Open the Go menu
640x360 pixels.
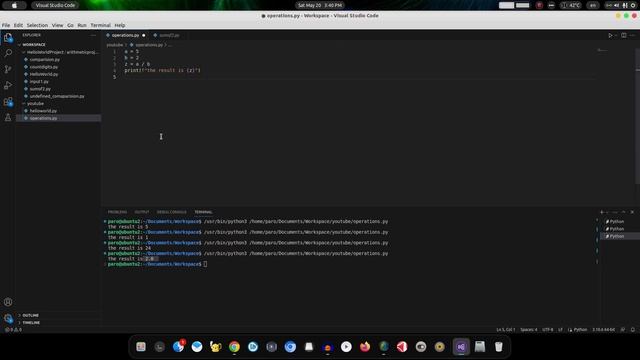pyautogui.click(x=70, y=25)
